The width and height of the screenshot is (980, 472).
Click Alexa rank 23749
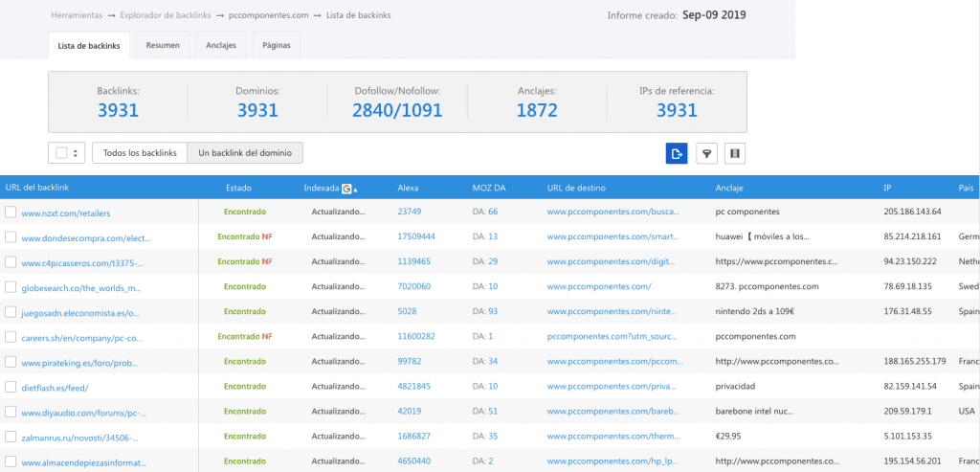410,212
